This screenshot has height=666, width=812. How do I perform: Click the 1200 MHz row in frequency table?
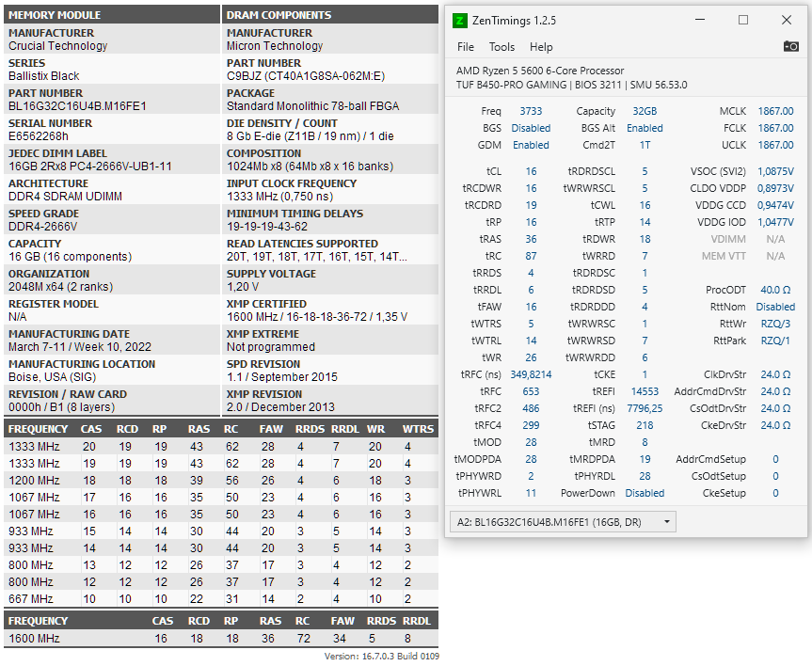pyautogui.click(x=221, y=481)
